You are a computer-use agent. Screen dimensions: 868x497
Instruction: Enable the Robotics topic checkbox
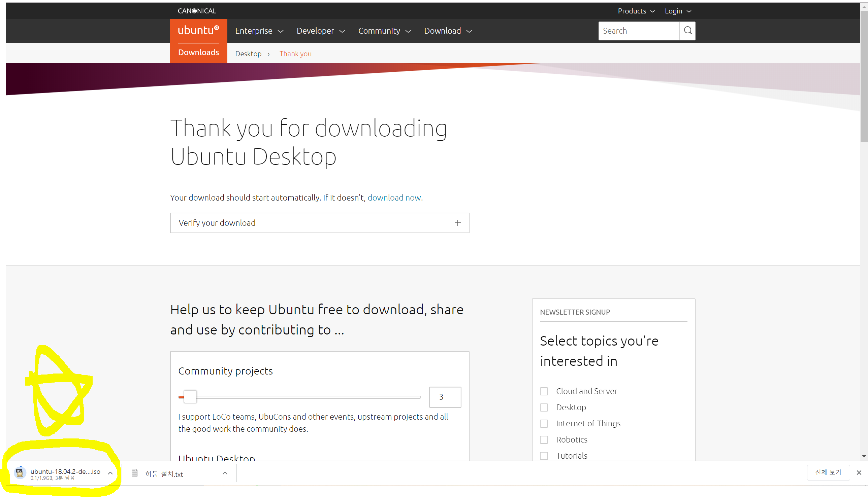544,440
